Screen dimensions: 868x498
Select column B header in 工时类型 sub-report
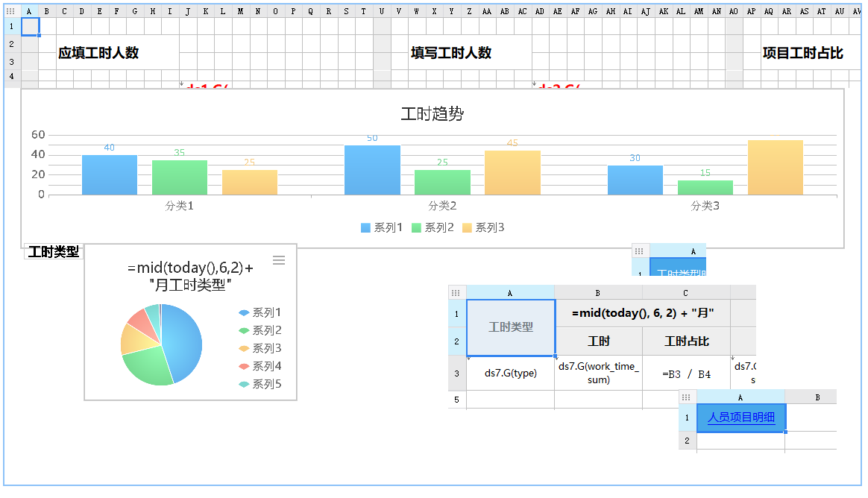598,293
